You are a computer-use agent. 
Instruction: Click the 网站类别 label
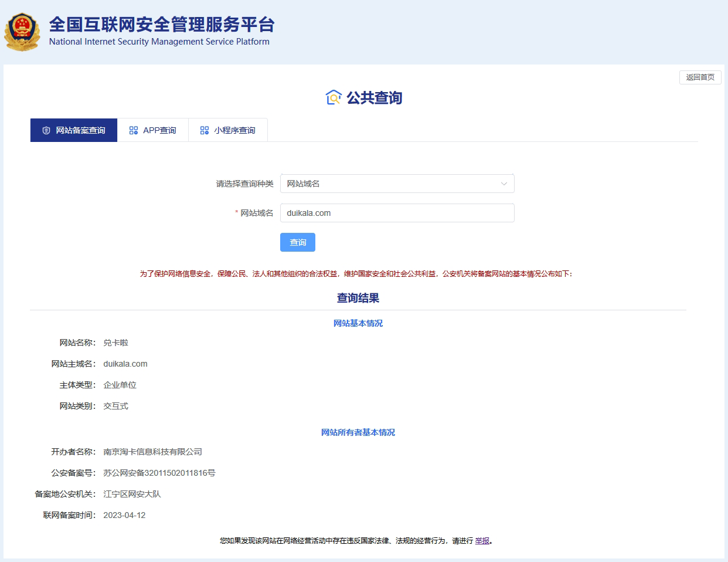click(77, 406)
